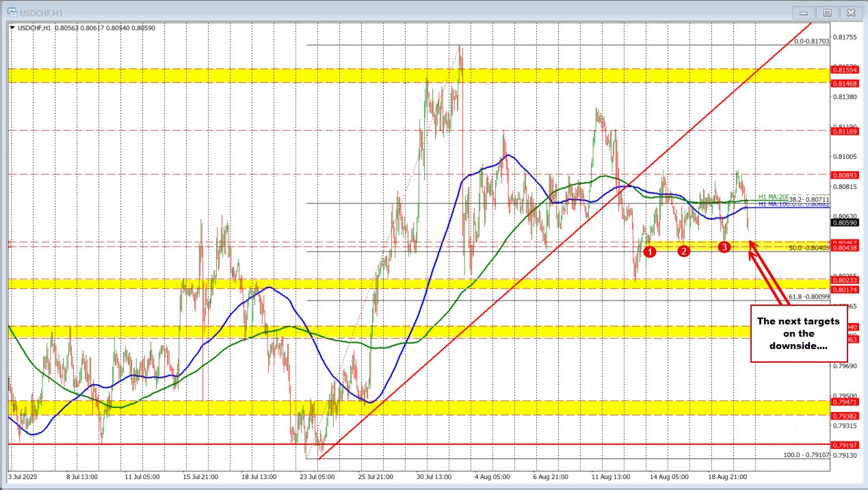Image resolution: width=868 pixels, height=490 pixels.
Task: Click the black triangle before USDCHF,H1 label
Action: (x=13, y=27)
